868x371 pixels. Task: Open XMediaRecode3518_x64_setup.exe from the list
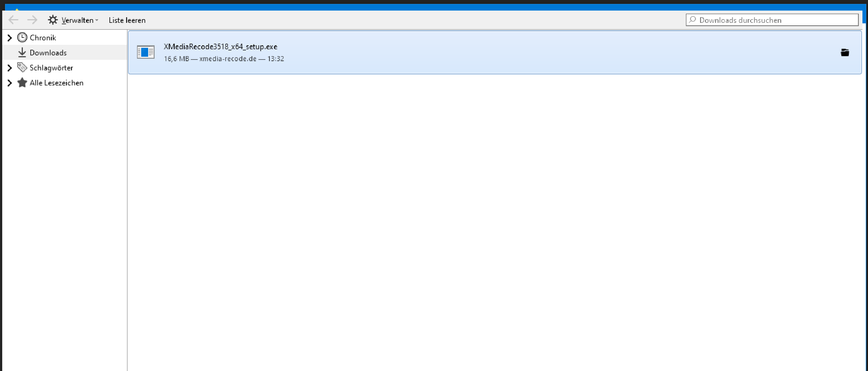[220, 47]
